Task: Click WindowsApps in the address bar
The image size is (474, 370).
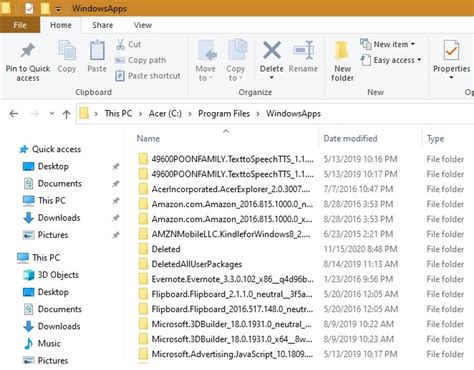Action: 293,114
